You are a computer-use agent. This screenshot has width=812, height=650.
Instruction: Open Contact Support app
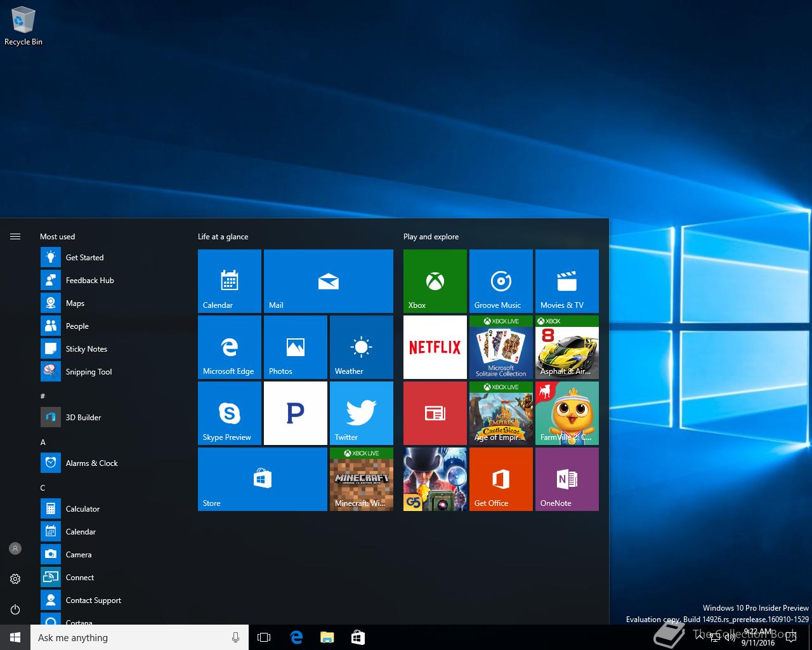pos(111,600)
